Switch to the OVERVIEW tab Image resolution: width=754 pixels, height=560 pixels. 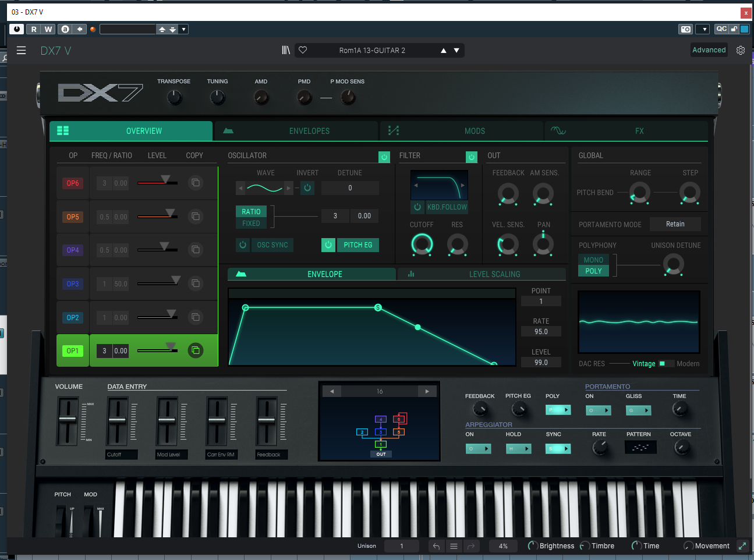(131, 131)
